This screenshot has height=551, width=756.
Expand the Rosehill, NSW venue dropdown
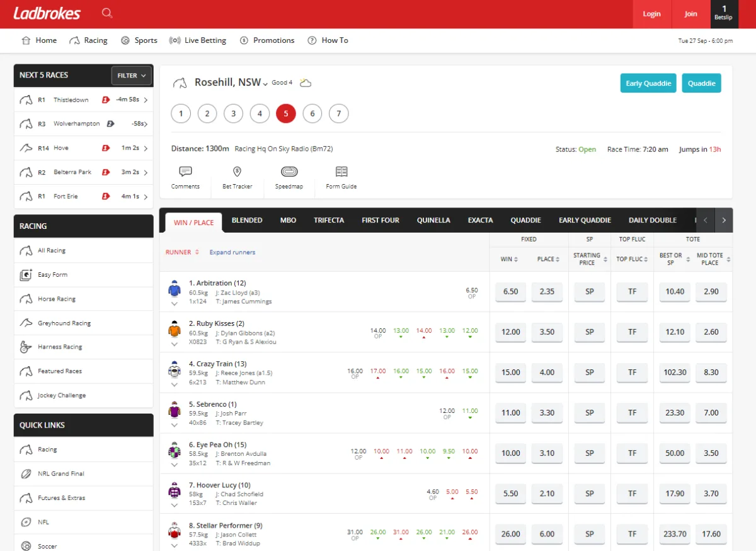265,84
